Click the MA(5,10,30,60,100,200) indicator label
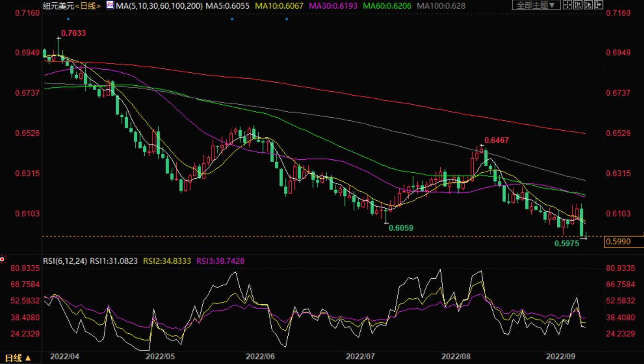The height and width of the screenshot is (364, 644). click(159, 6)
